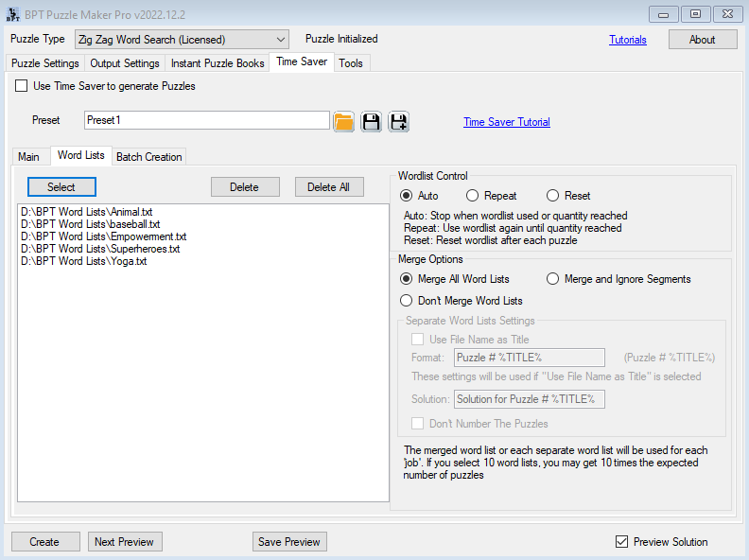Select Superheroes.txt in the word list
This screenshot has height=560, width=749.
100,249
